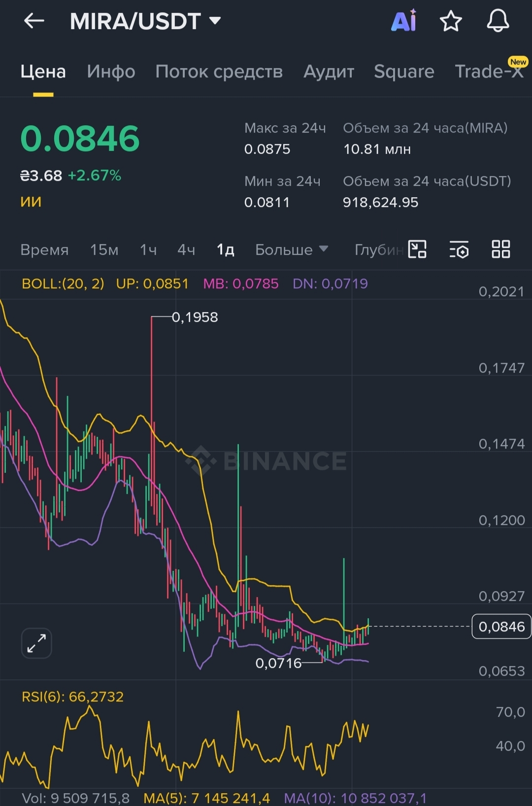Tap the UP: 0,0851 Bollinger value

click(152, 284)
